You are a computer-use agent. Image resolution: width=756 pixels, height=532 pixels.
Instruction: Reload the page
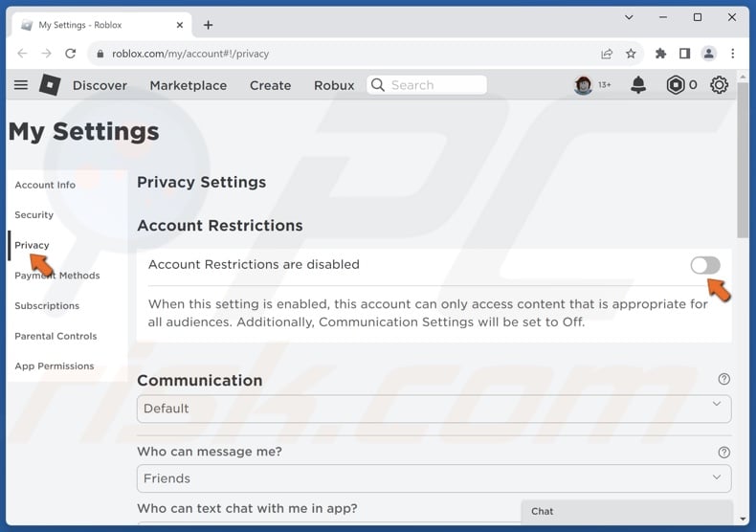[71, 54]
